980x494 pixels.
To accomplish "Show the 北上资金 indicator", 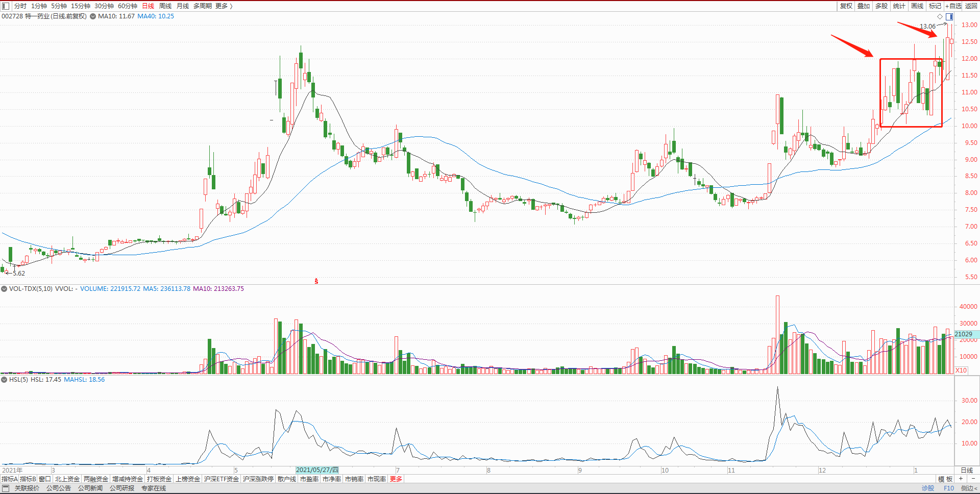I will (67, 479).
